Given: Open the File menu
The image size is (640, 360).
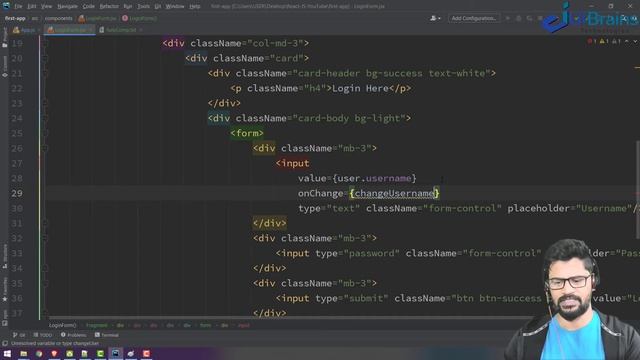Looking at the screenshot, I should tap(18, 6).
